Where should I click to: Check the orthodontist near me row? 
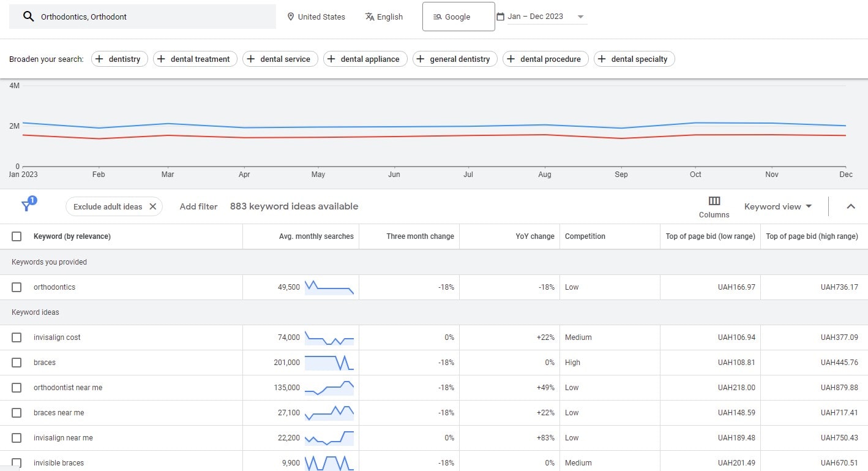tap(17, 388)
